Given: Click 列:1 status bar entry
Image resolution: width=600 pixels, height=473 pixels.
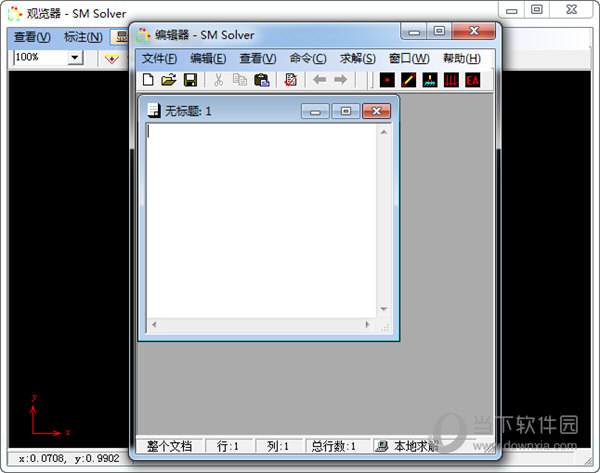Looking at the screenshot, I should pyautogui.click(x=278, y=446).
